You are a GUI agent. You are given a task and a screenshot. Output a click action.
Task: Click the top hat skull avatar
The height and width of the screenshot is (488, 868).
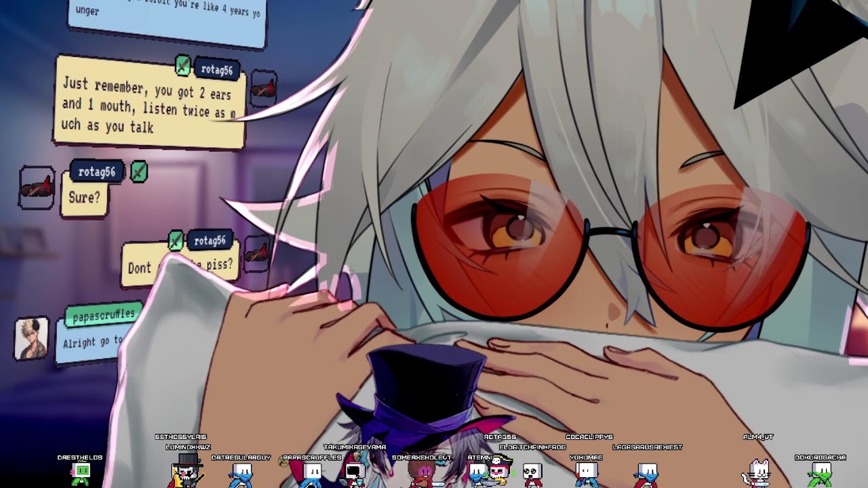point(186,470)
